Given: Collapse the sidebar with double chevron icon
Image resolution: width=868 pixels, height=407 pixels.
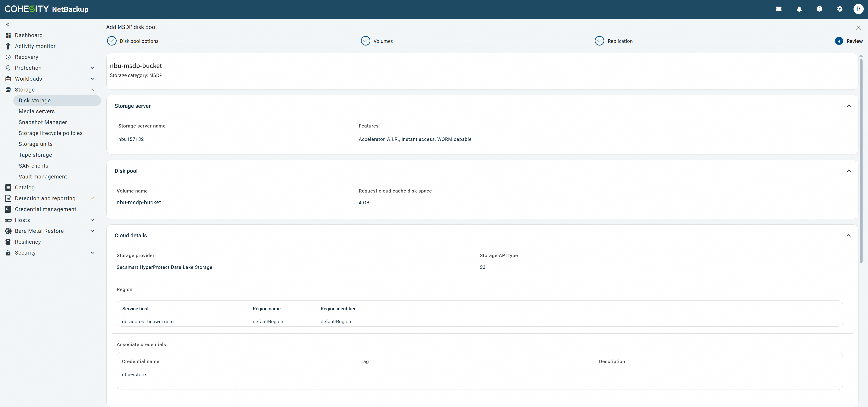Looking at the screenshot, I should tap(7, 24).
